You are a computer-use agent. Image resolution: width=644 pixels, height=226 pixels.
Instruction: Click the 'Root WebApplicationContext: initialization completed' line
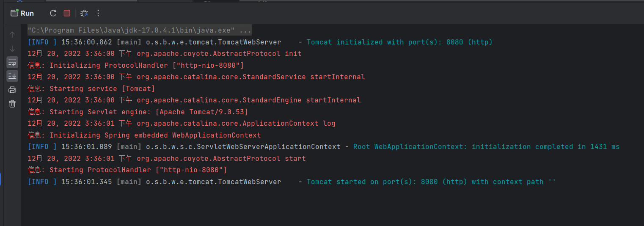[486, 147]
